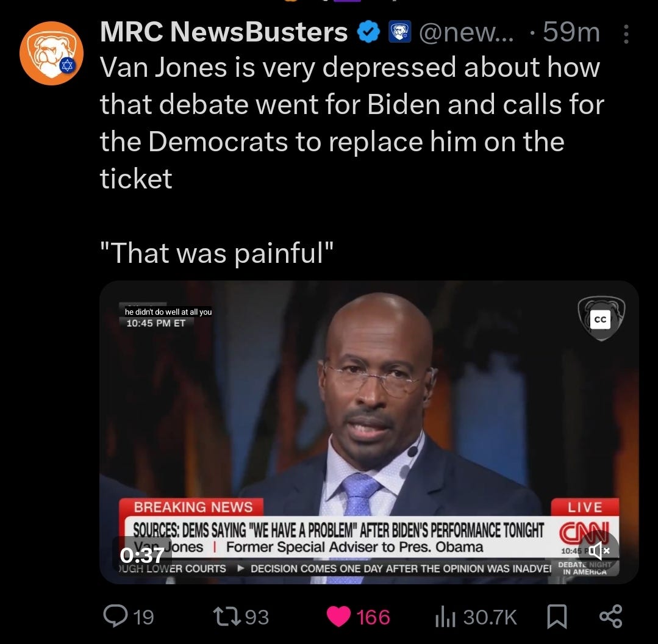
Task: Toggle closed captions CC button
Action: pyautogui.click(x=600, y=320)
